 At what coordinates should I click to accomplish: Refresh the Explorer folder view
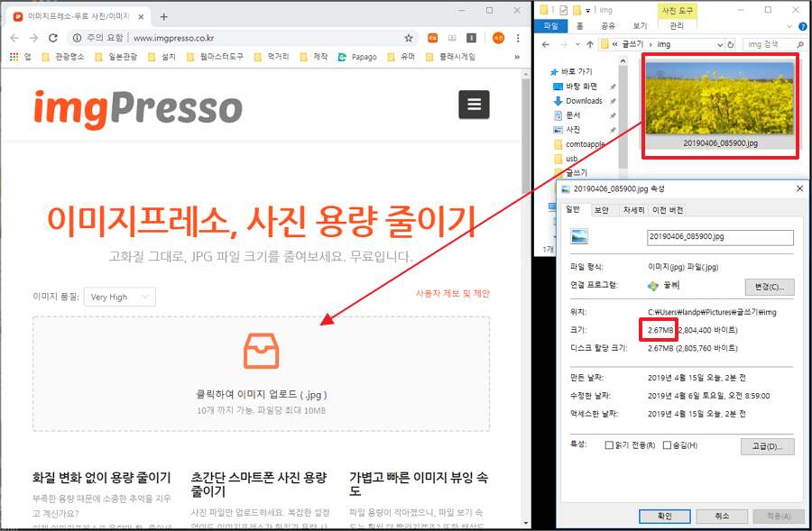(x=731, y=44)
